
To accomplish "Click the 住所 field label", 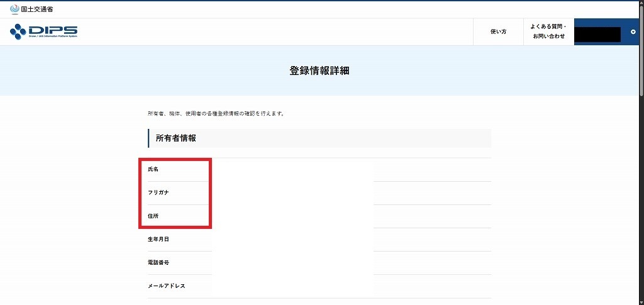I will pyautogui.click(x=153, y=216).
